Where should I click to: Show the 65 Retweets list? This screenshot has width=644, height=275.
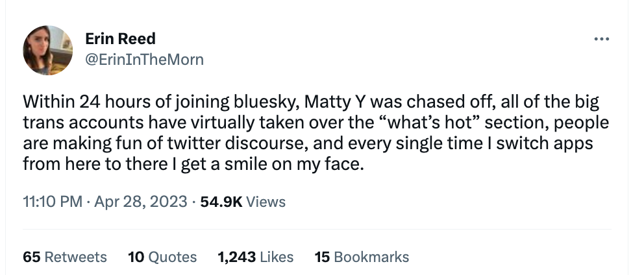[64, 257]
